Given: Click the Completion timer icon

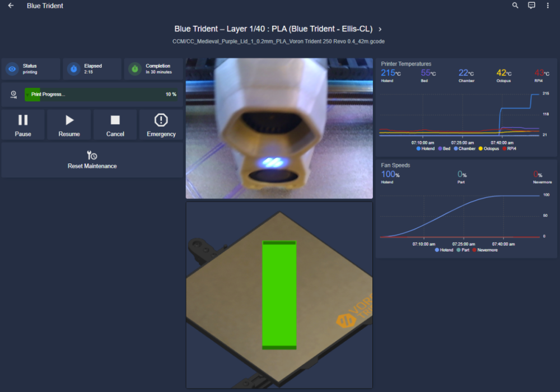Looking at the screenshot, I should (x=135, y=69).
